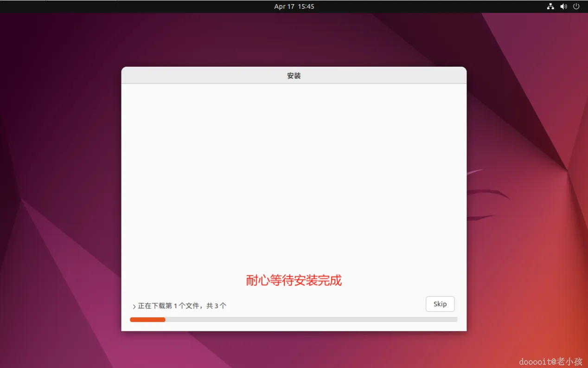Click the 安装 window title bar
The height and width of the screenshot is (368, 588).
pos(294,75)
